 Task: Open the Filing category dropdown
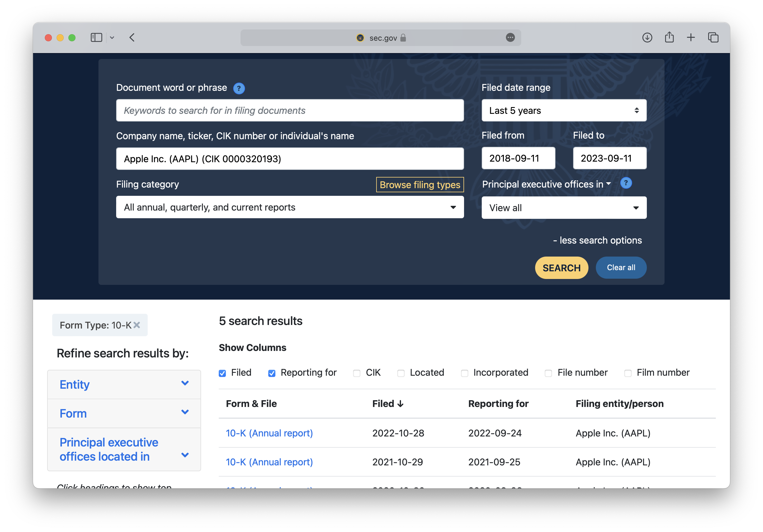tap(290, 207)
